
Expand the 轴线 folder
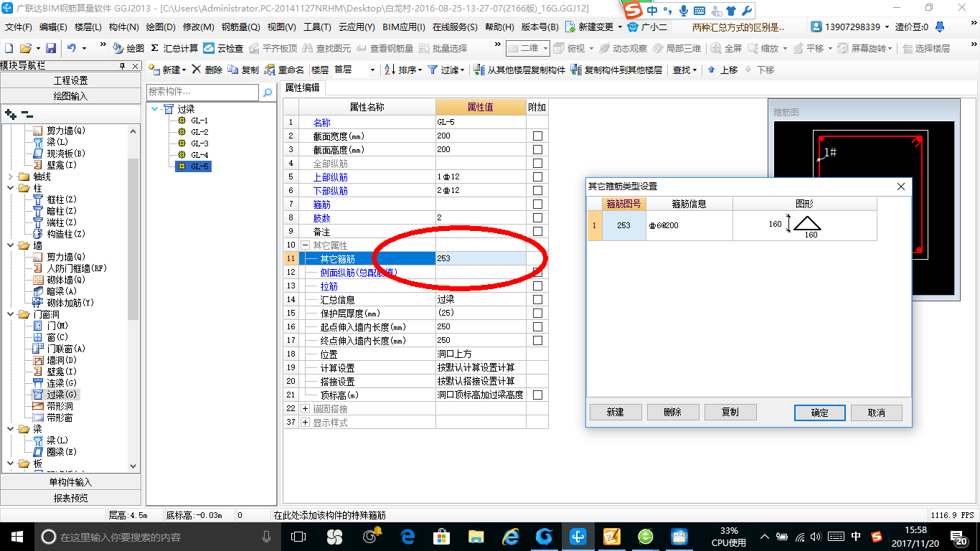[9, 176]
